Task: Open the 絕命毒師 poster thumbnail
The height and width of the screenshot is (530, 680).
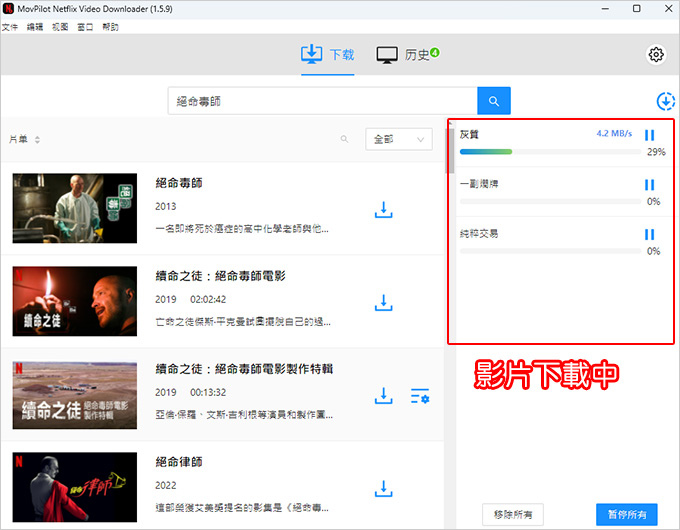Action: pos(75,208)
